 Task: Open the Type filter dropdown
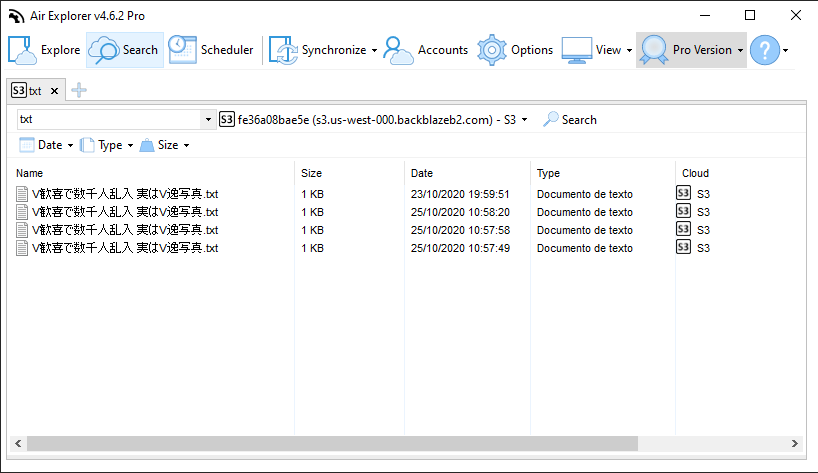point(106,145)
